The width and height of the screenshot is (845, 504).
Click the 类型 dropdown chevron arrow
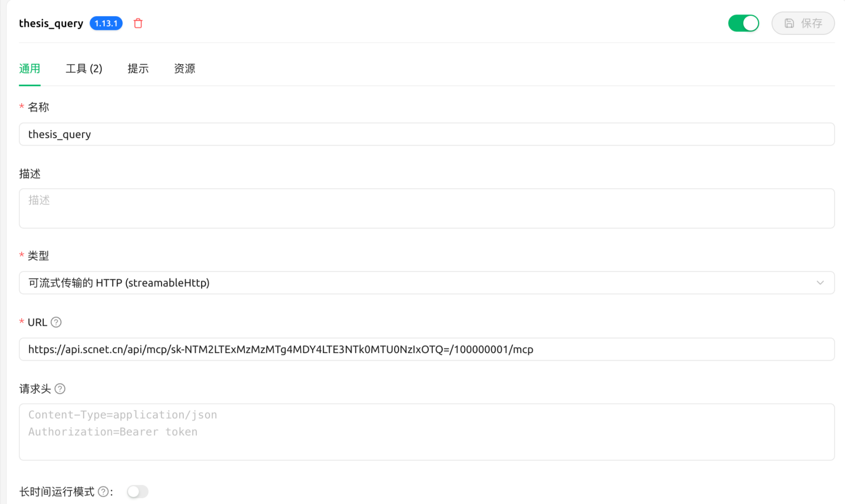(820, 283)
